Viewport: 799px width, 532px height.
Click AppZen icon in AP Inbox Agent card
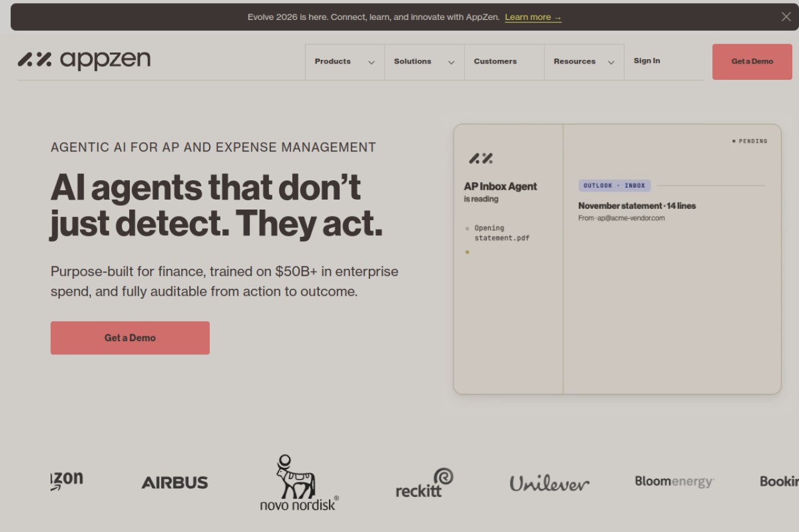[x=481, y=158]
